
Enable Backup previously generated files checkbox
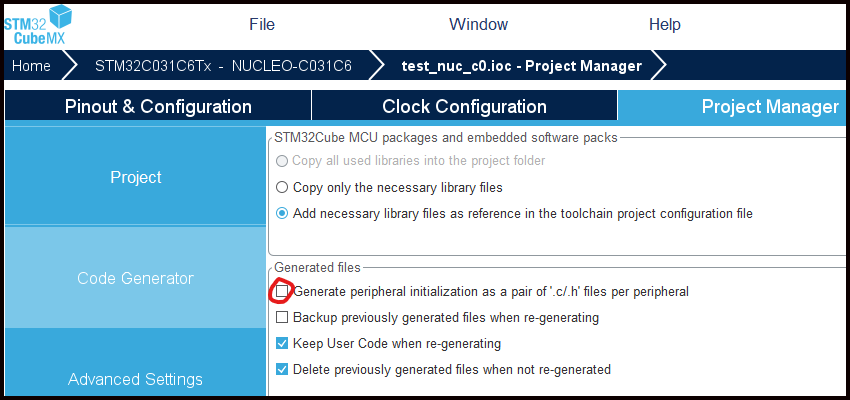282,318
